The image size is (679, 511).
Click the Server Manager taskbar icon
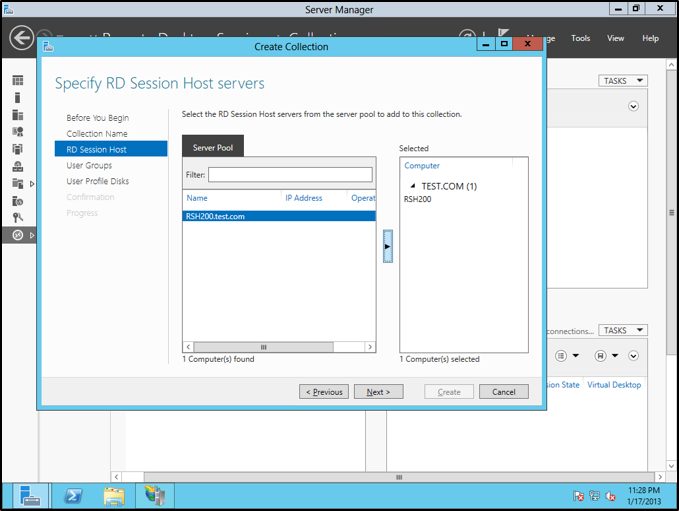(x=30, y=495)
